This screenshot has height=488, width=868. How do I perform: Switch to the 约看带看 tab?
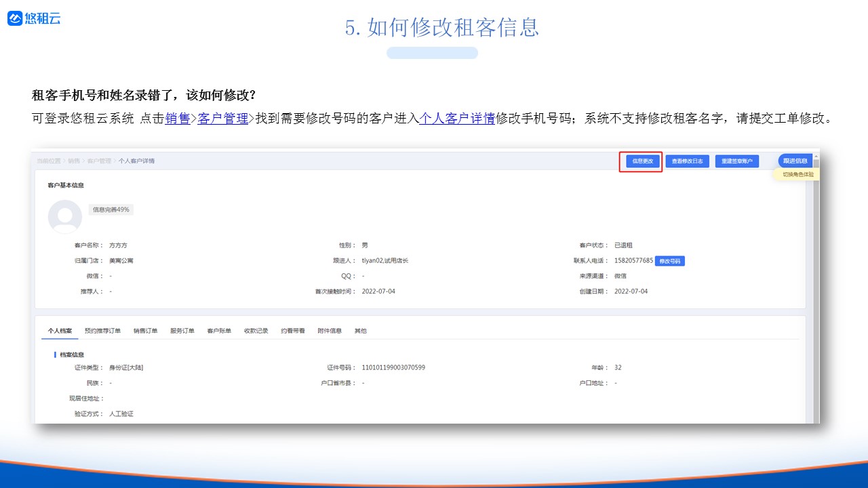(293, 331)
